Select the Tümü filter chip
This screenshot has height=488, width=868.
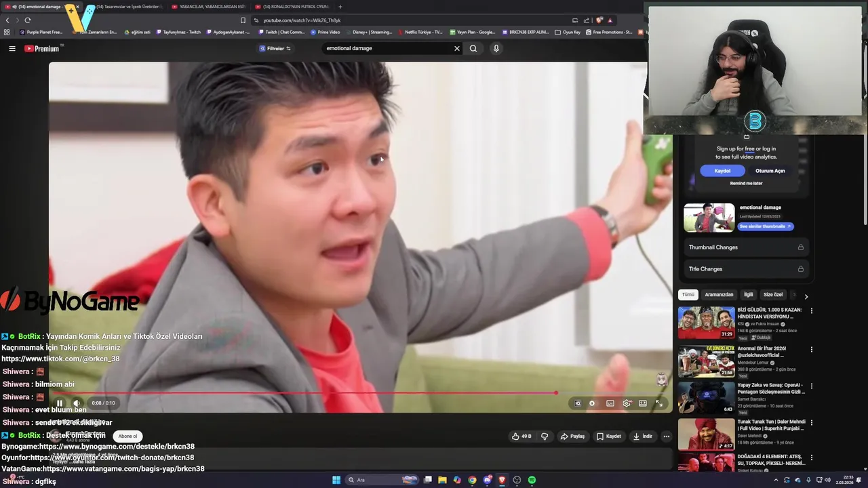pyautogui.click(x=688, y=295)
